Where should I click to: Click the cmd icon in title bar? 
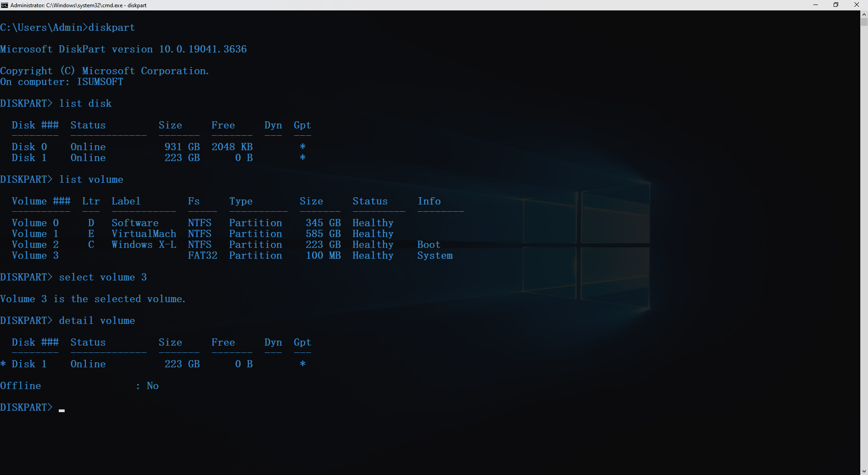(4, 5)
